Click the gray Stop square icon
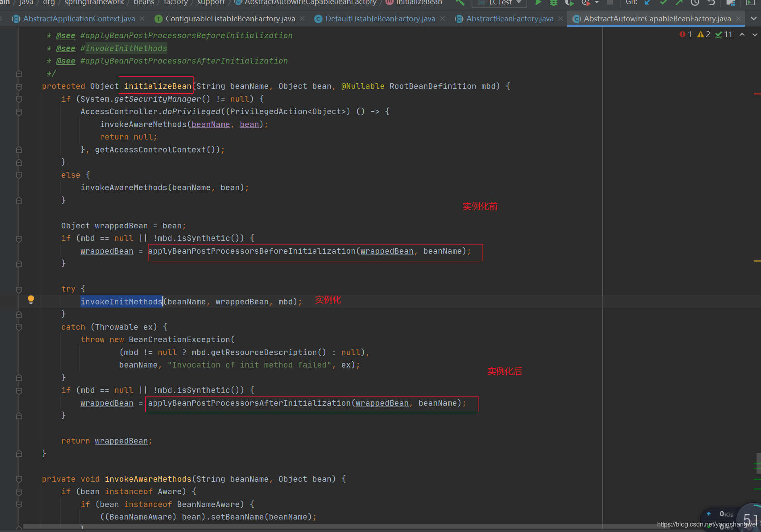Image resolution: width=761 pixels, height=532 pixels. coord(610,2)
